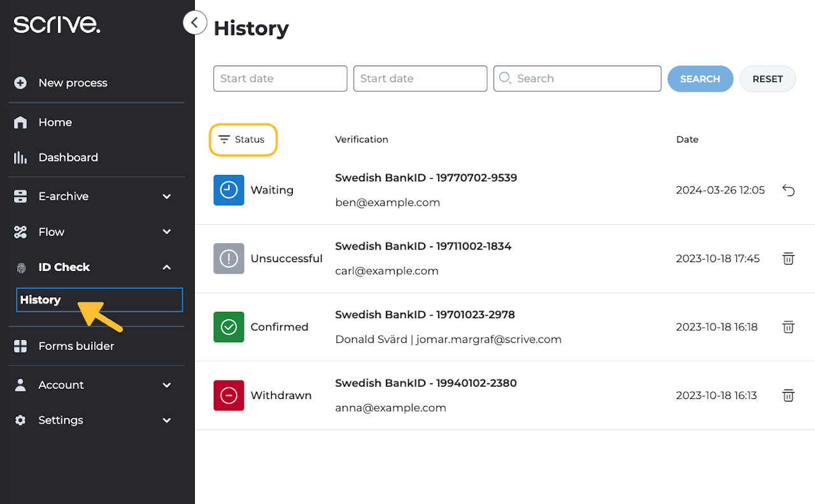Click the E-archive drawer icon
Image resolution: width=815 pixels, height=504 pixels.
pyautogui.click(x=20, y=197)
